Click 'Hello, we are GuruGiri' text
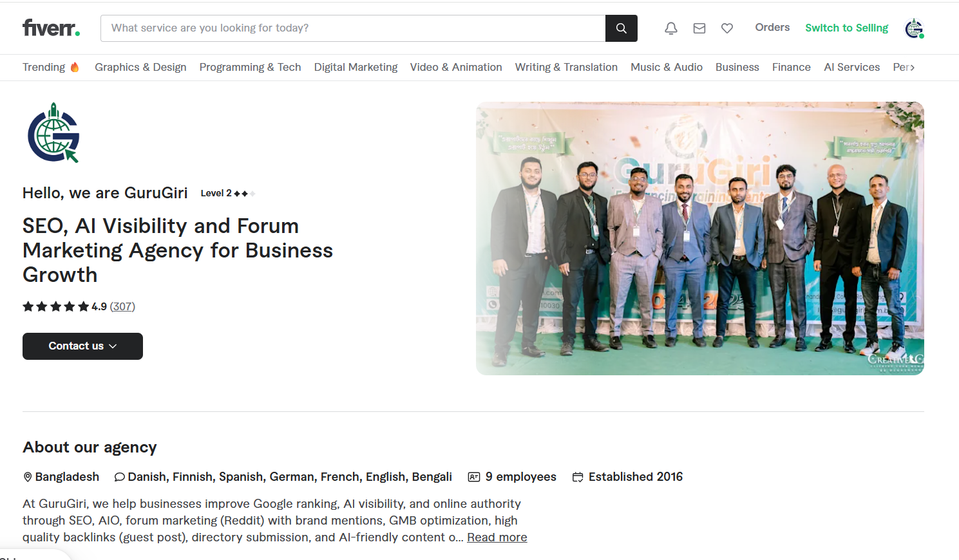 pos(105,193)
